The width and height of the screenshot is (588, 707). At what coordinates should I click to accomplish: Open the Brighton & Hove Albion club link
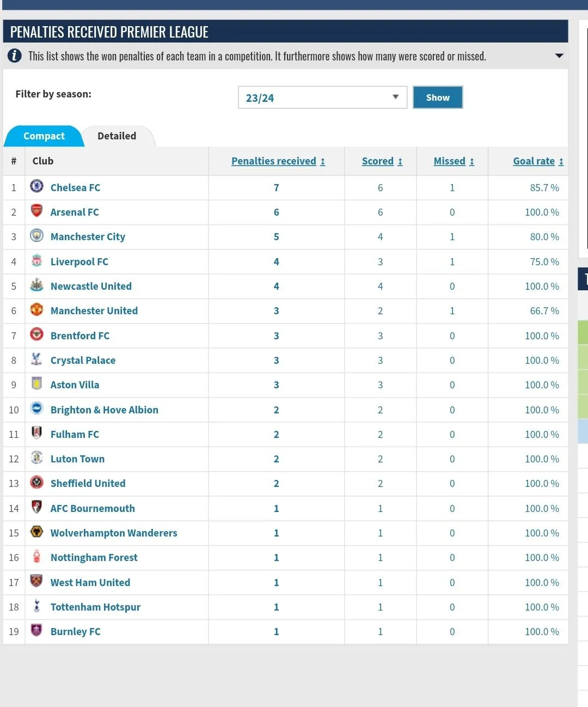coord(104,410)
